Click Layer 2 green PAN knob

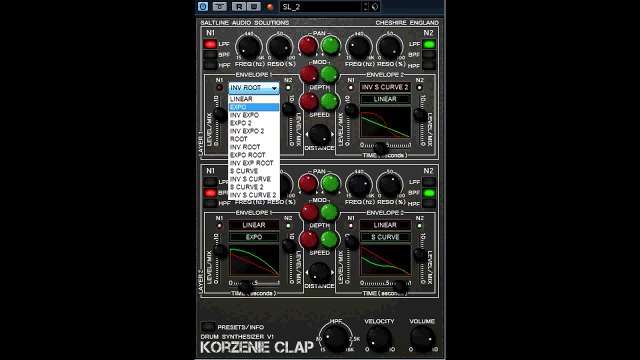pyautogui.click(x=331, y=184)
